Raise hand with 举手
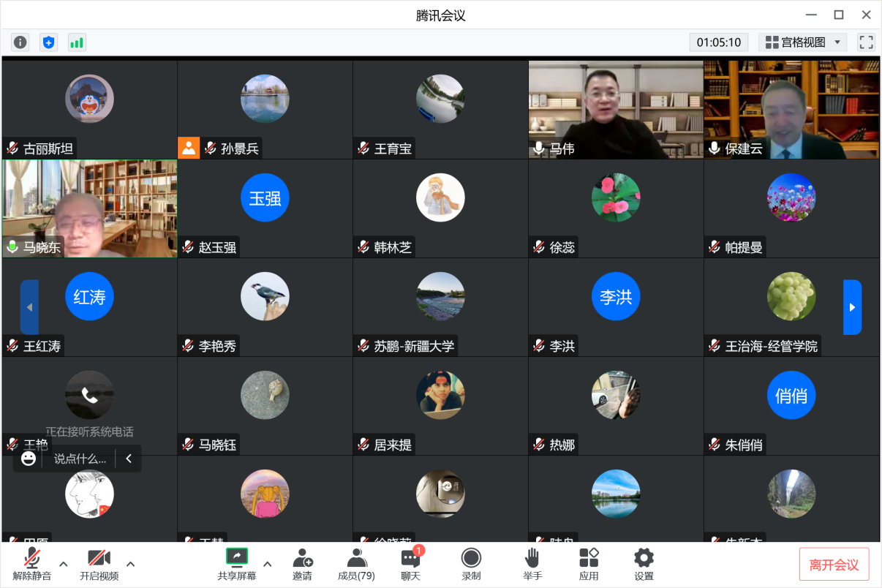This screenshot has height=588, width=882. pyautogui.click(x=532, y=564)
